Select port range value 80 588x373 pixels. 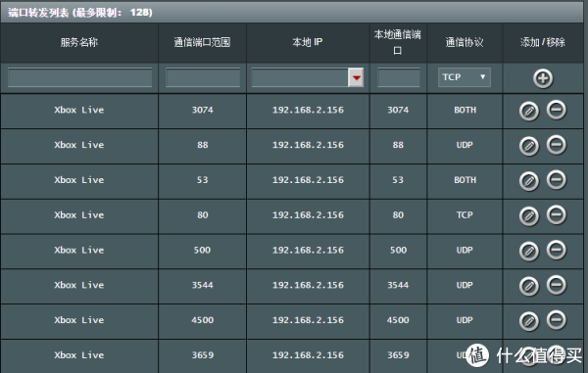point(203,215)
